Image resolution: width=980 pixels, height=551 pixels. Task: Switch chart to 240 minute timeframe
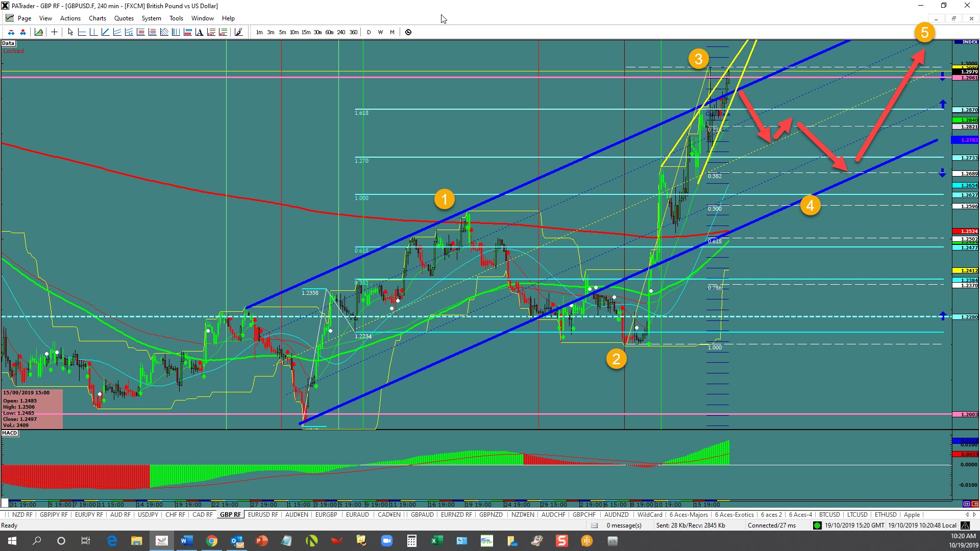(341, 32)
